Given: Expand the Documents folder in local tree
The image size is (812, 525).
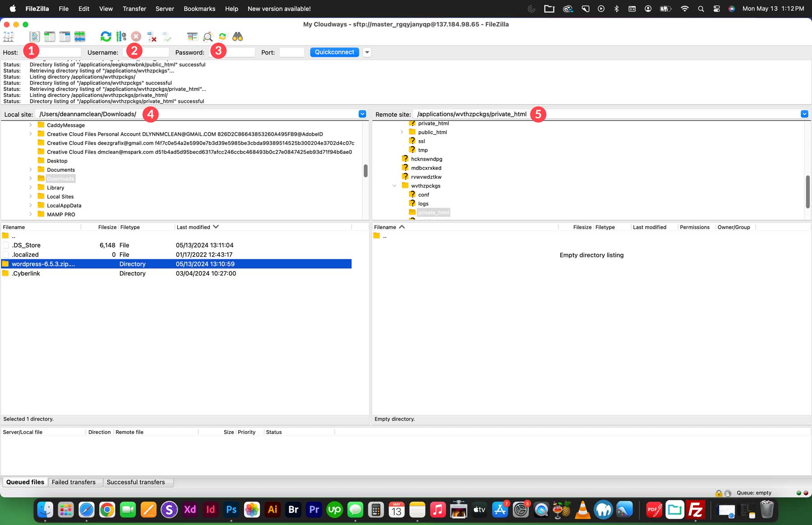Looking at the screenshot, I should coord(31,170).
